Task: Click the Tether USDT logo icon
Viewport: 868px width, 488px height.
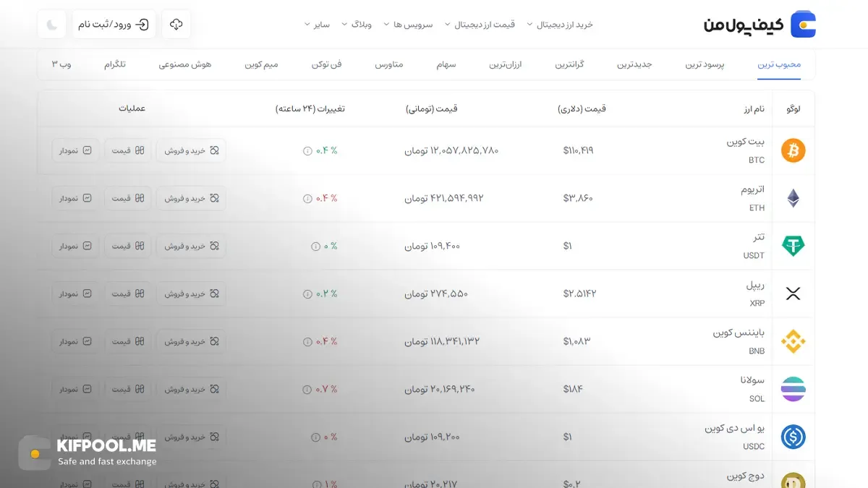Action: [793, 246]
